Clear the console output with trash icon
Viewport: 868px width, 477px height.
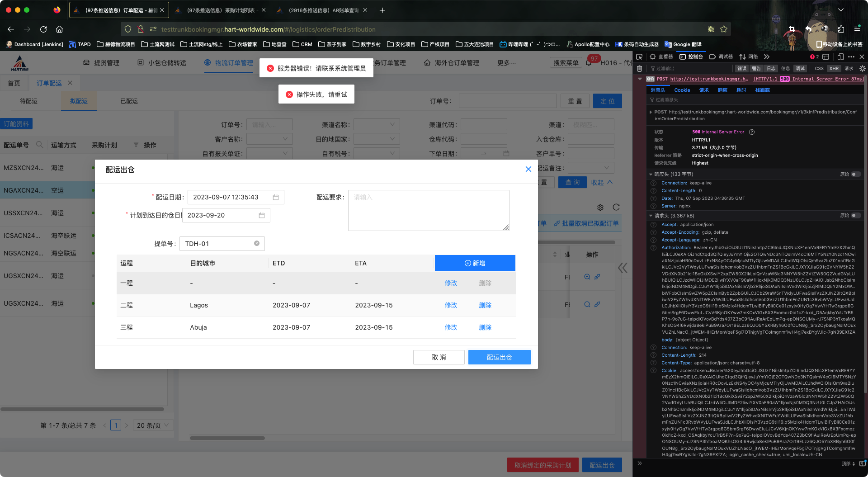tap(639, 69)
